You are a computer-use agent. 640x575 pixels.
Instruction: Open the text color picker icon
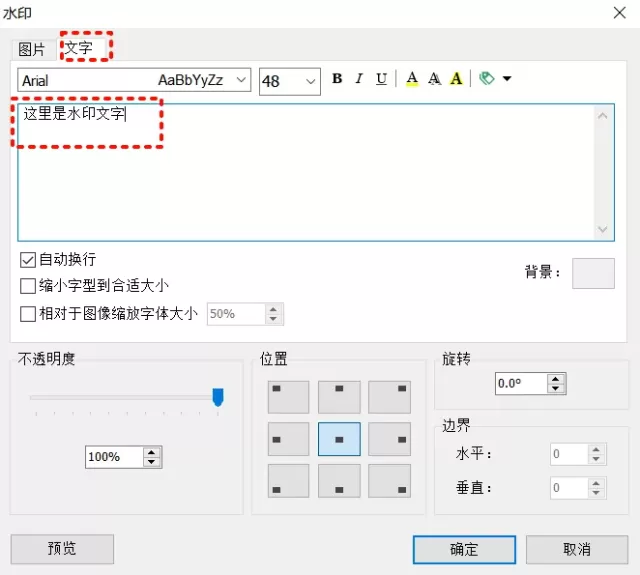click(412, 78)
